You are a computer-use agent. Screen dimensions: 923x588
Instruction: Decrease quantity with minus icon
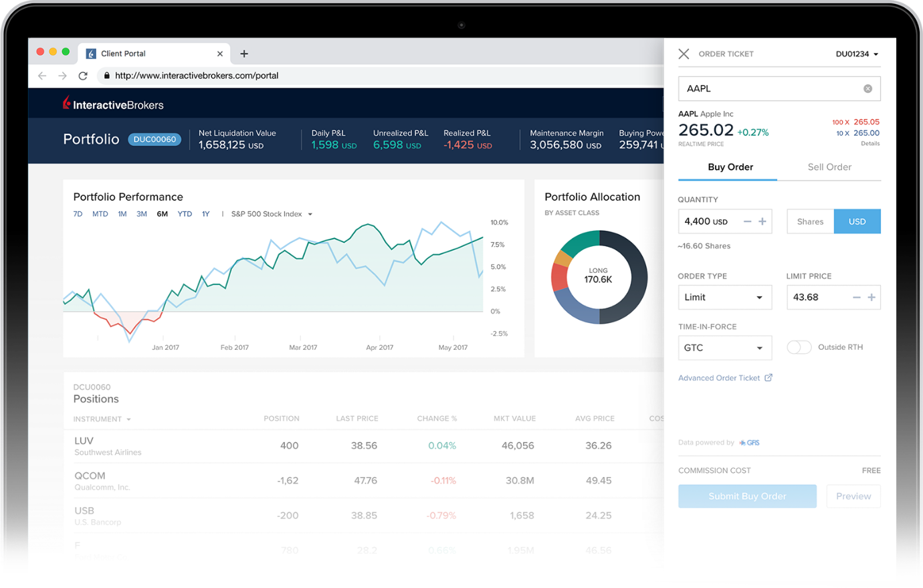tap(747, 221)
